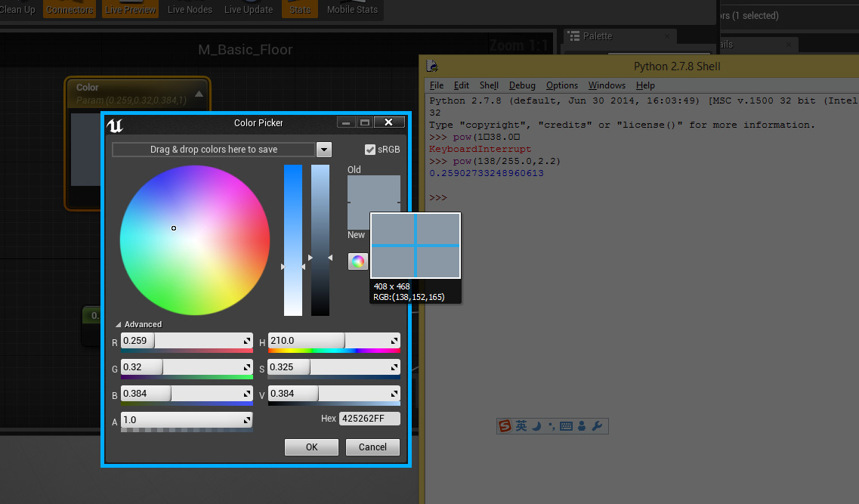The width and height of the screenshot is (859, 504).
Task: Toggle the sRGB checkbox
Action: click(370, 150)
